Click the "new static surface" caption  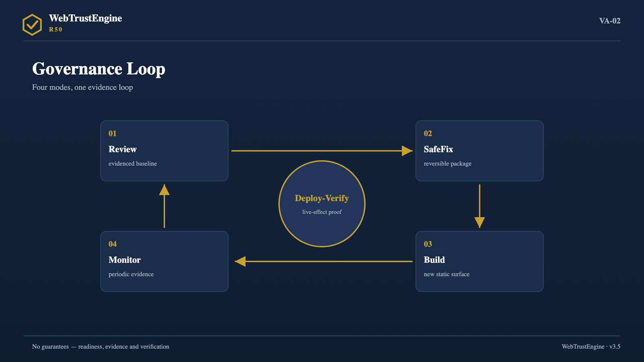(x=447, y=274)
